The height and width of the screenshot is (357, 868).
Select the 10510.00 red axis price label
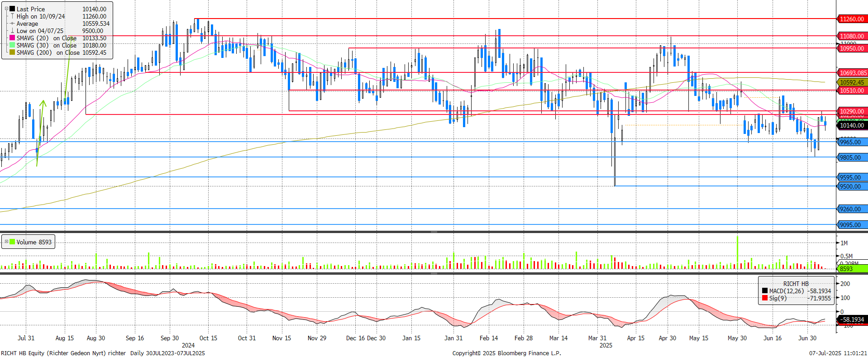852,90
